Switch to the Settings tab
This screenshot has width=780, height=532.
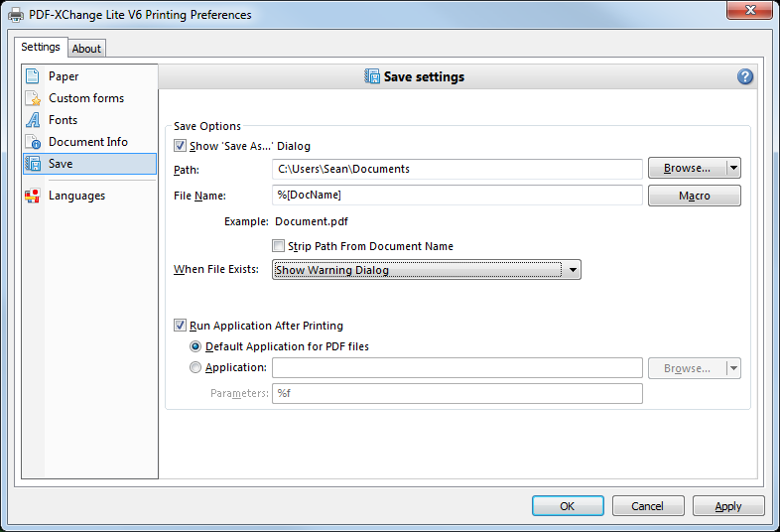41,47
